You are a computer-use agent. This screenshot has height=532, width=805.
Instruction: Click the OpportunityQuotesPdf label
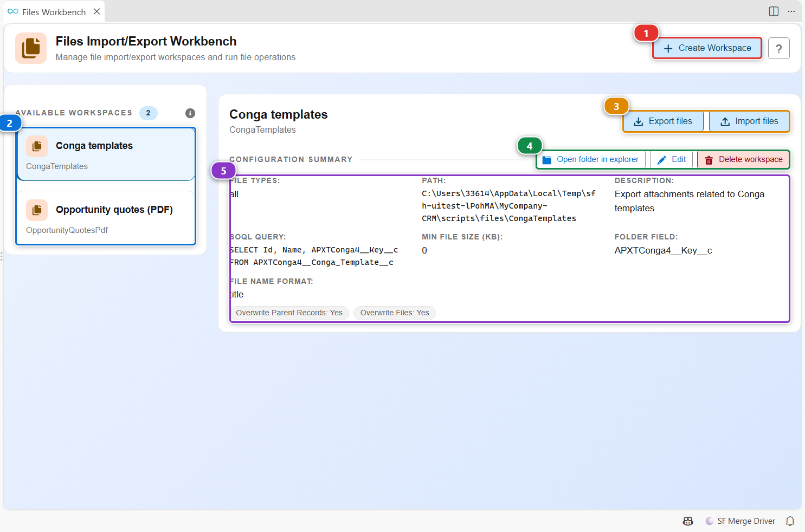pos(67,230)
